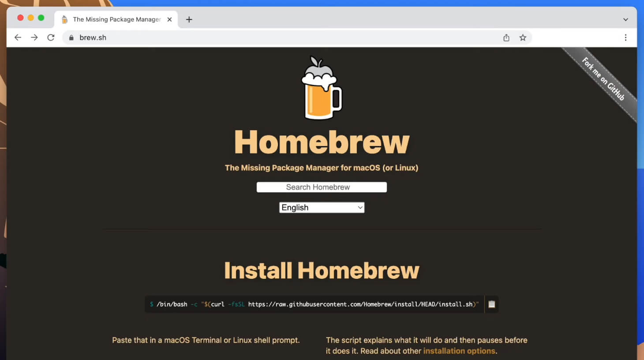Click the Homebrew beer mug logo

pyautogui.click(x=322, y=88)
